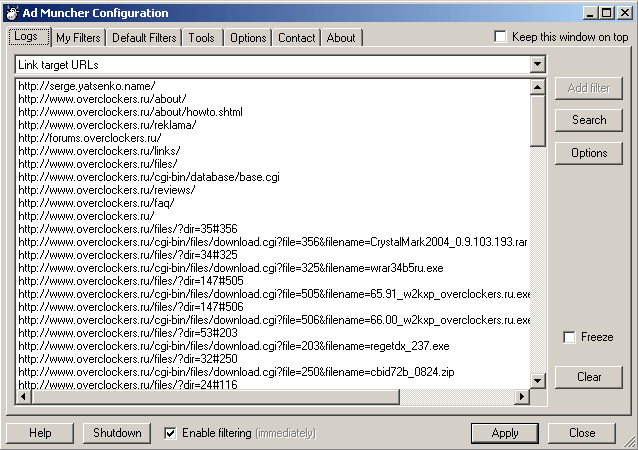The height and width of the screenshot is (450, 638).
Task: Click the vertical scrollbar down arrow
Action: point(537,381)
